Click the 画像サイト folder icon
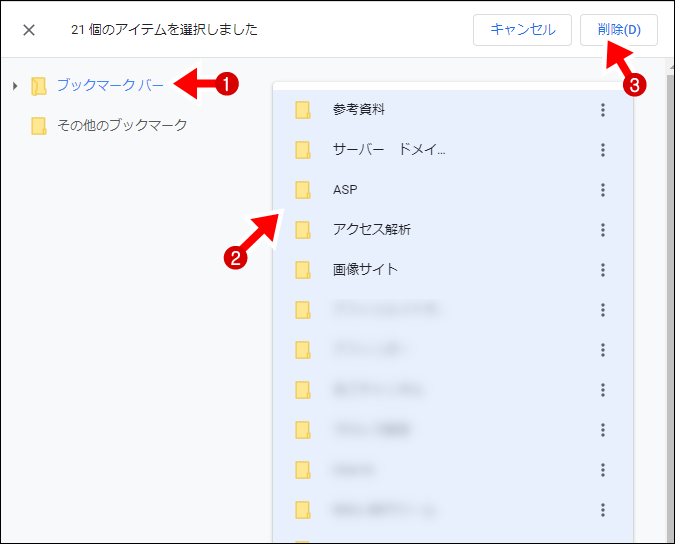Image resolution: width=675 pixels, height=544 pixels. (x=303, y=270)
